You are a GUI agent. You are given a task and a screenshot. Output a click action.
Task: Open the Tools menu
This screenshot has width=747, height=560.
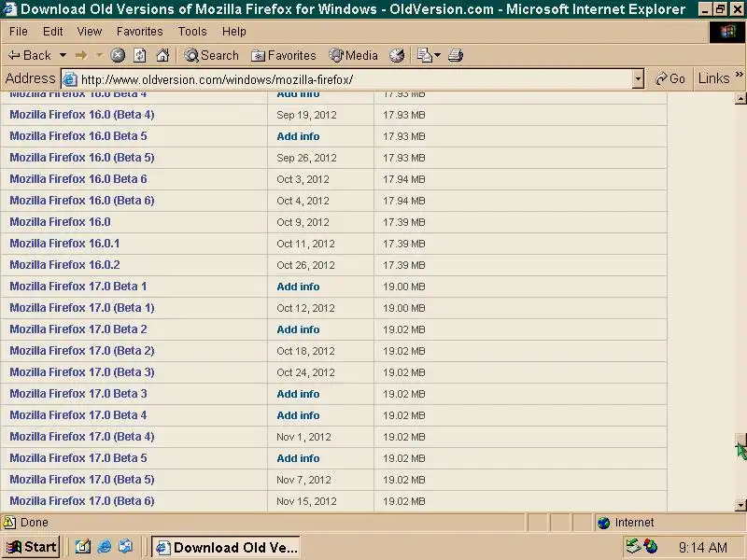coord(192,32)
